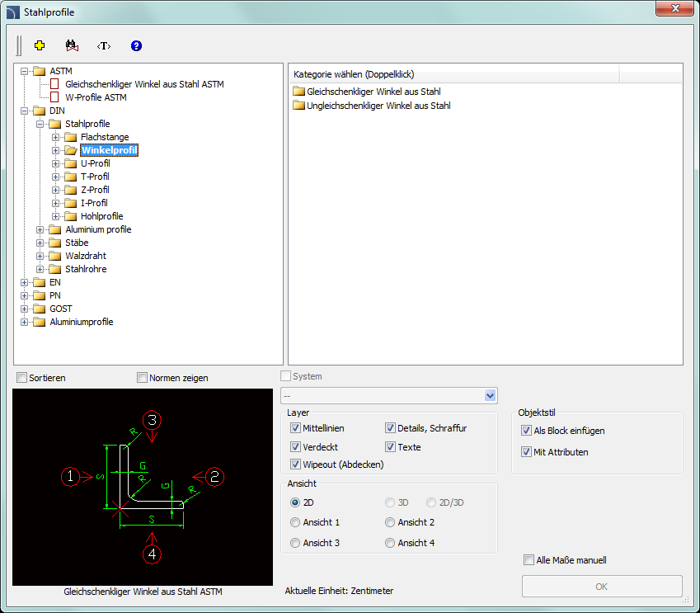Click the Stahlprofile window title icon
This screenshot has height=613, width=700.
(x=12, y=12)
